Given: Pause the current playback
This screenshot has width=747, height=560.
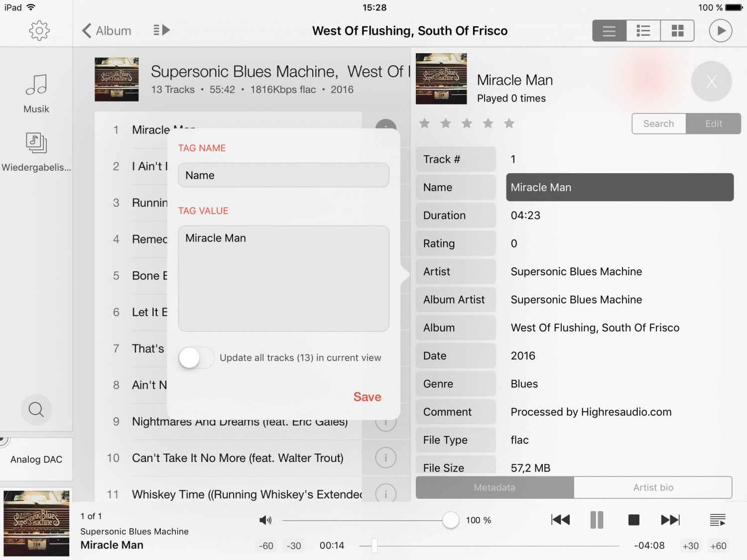Looking at the screenshot, I should [x=597, y=520].
